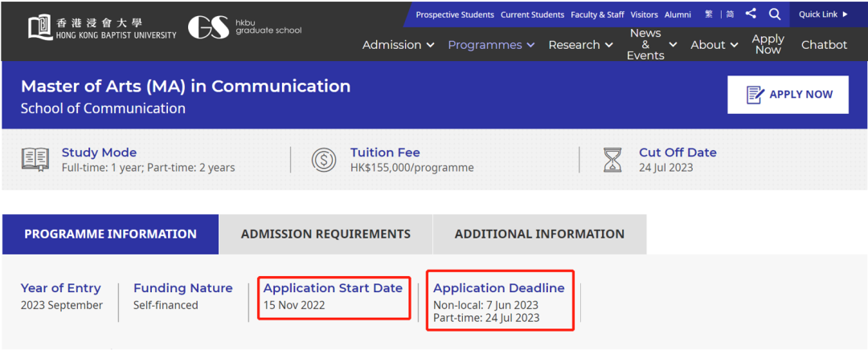Select the Programme Information tab

click(110, 234)
